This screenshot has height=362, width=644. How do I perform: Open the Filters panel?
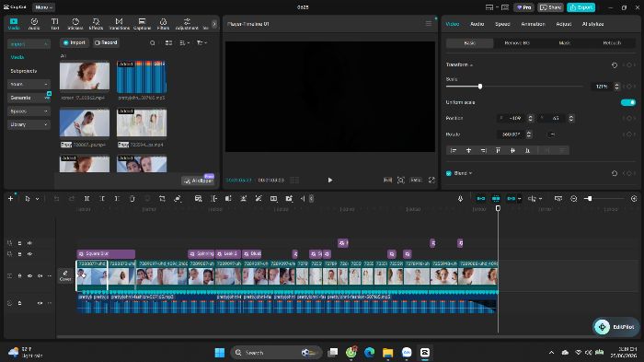(x=163, y=24)
